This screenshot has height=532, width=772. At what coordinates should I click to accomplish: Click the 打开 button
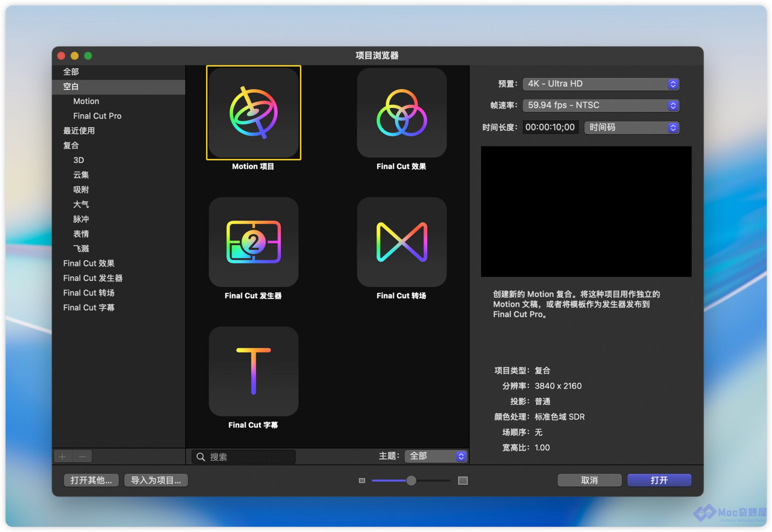659,481
